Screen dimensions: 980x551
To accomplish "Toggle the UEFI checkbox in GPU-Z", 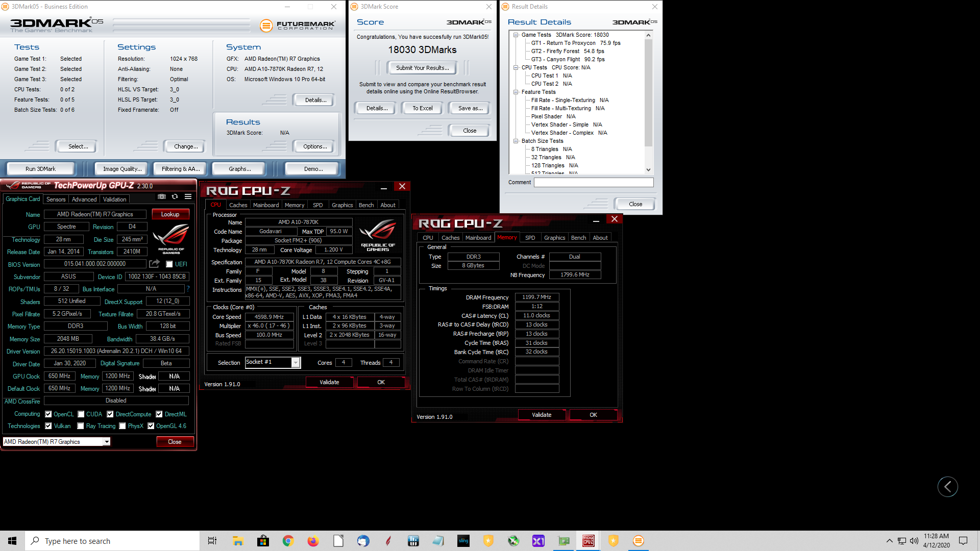I will tap(169, 264).
